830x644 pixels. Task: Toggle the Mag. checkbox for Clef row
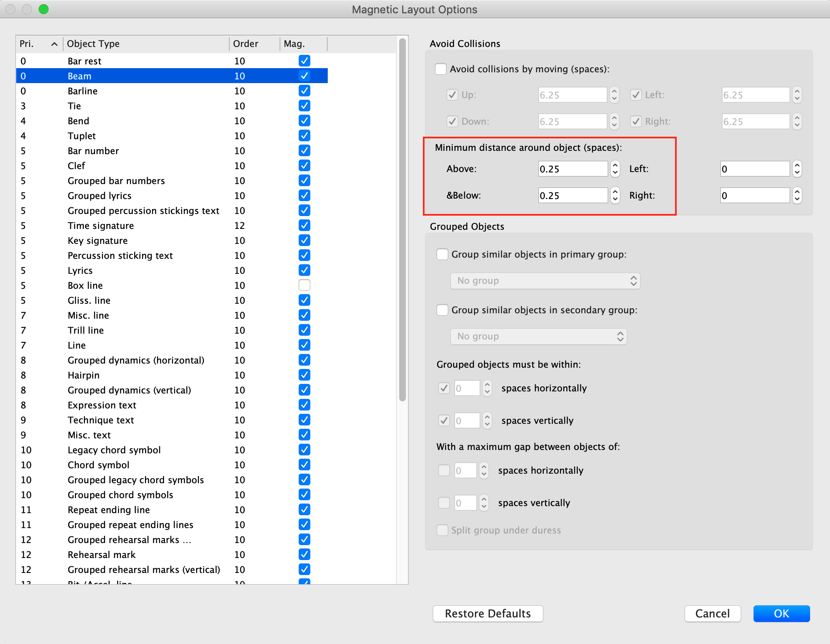(x=304, y=165)
